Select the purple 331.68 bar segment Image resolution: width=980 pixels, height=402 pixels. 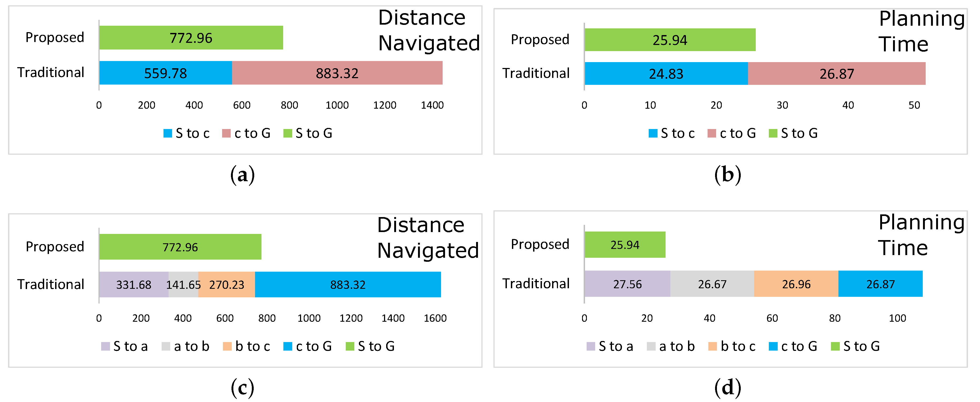click(134, 285)
